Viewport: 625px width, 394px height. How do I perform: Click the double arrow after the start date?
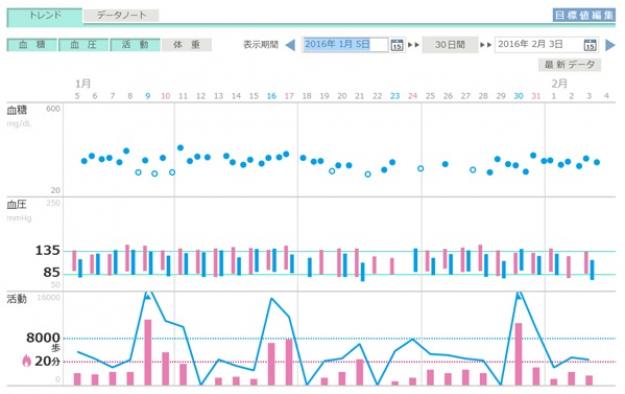pyautogui.click(x=413, y=45)
